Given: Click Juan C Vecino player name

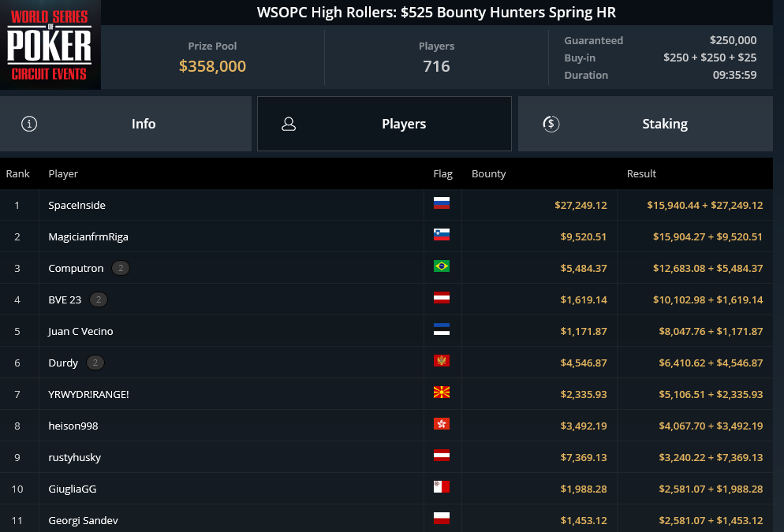Looking at the screenshot, I should (80, 331).
